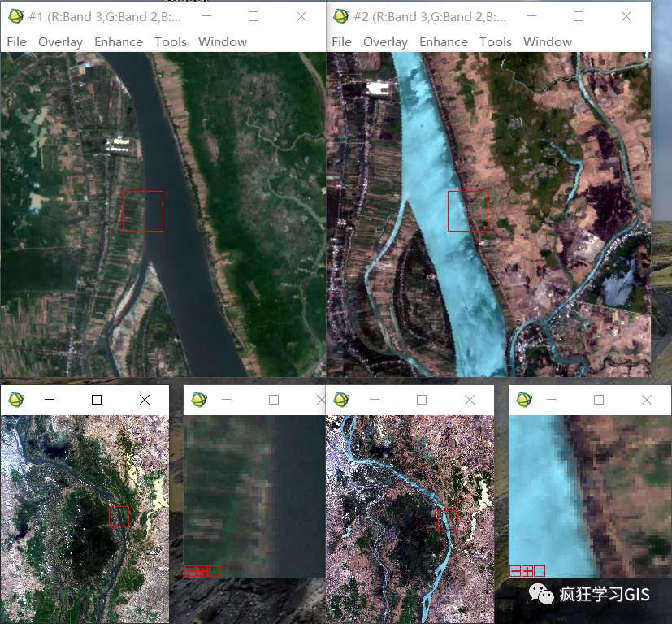Close the #2 display window

pos(626,16)
